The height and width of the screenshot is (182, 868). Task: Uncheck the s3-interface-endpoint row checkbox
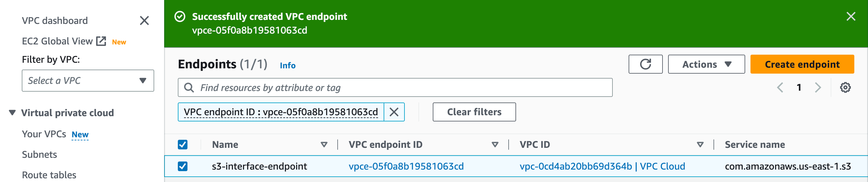click(182, 166)
